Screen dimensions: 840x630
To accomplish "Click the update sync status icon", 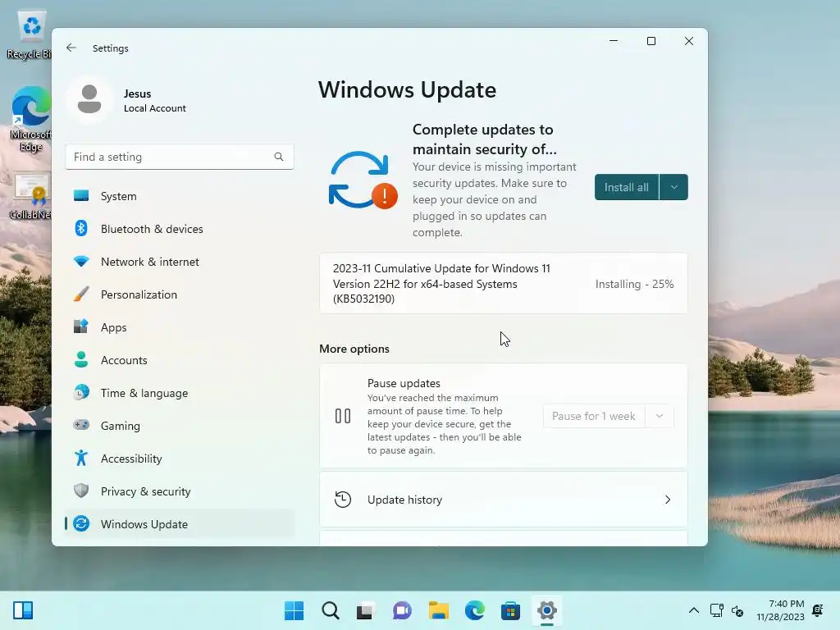I will (x=363, y=180).
